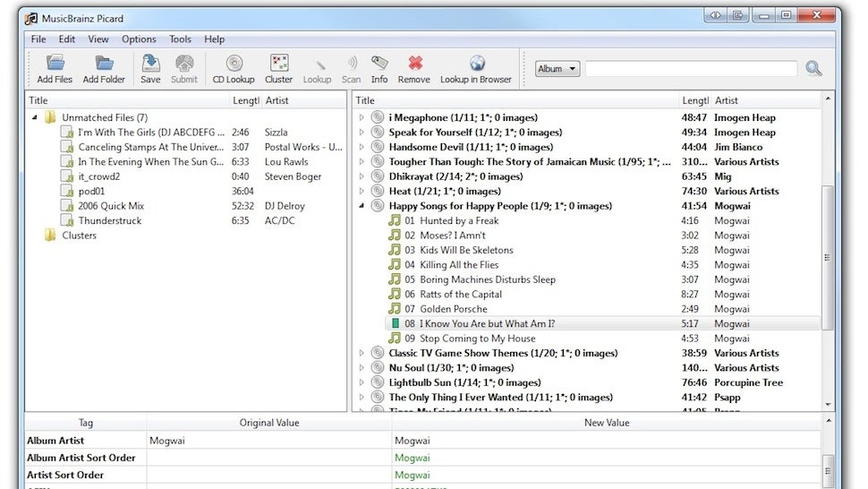This screenshot has height=489, width=868.
Task: Collapse the Happy Songs for Happy People album
Action: pyautogui.click(x=362, y=205)
